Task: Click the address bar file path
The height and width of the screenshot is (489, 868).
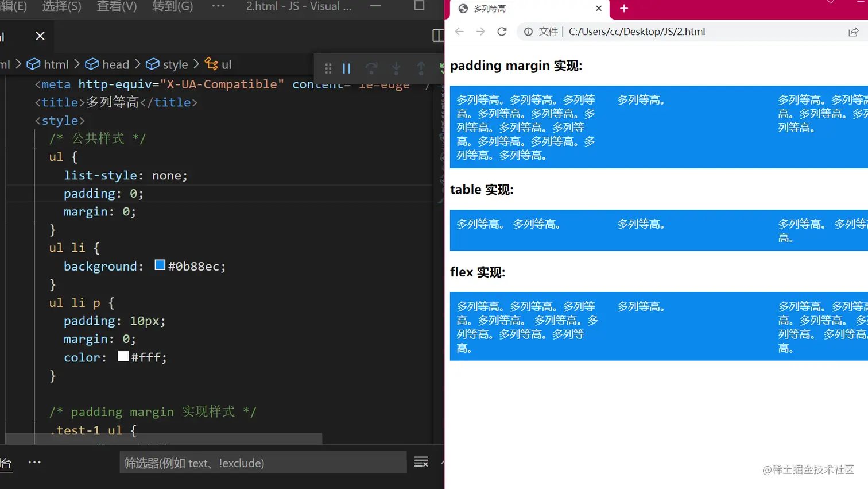Action: pyautogui.click(x=637, y=32)
